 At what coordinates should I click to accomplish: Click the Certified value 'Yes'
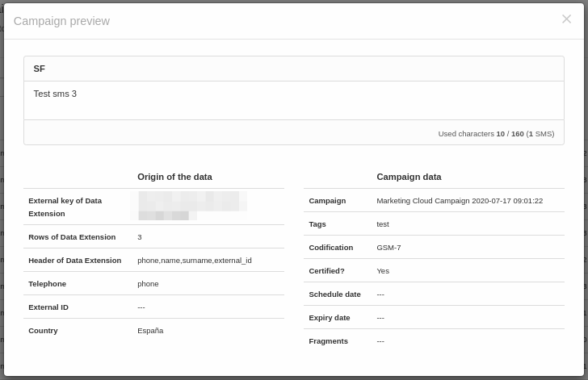[x=383, y=271]
